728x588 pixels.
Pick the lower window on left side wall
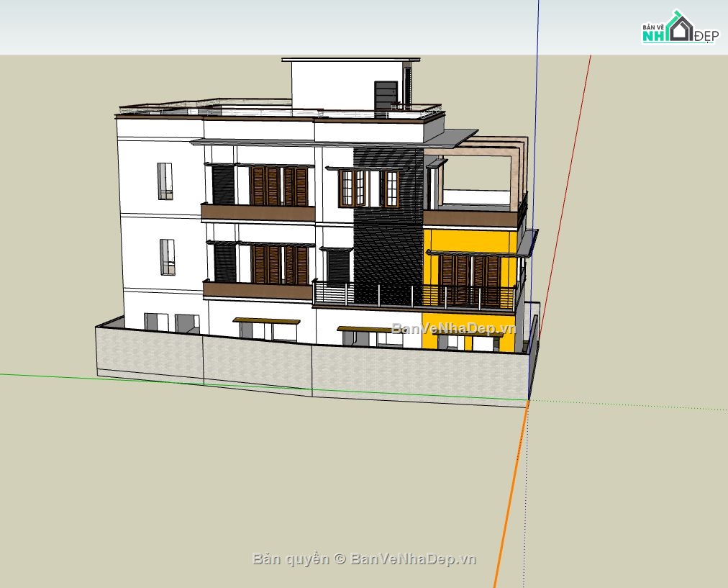click(x=167, y=257)
